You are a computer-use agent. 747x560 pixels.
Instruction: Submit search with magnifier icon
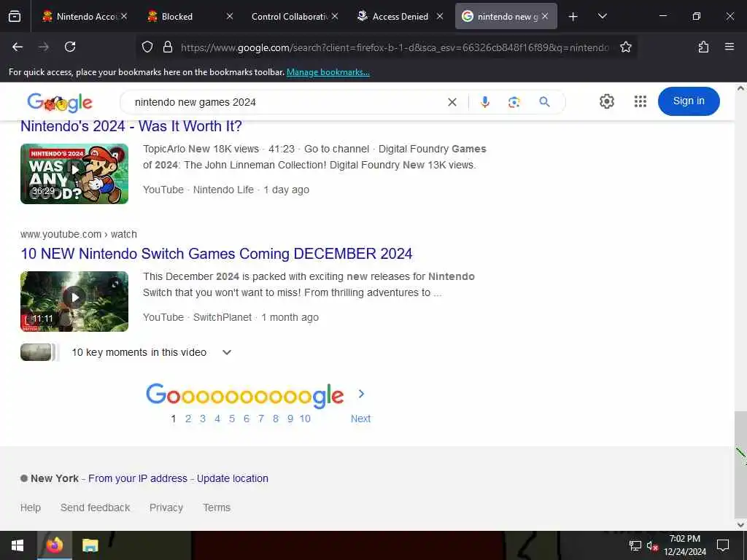[544, 102]
